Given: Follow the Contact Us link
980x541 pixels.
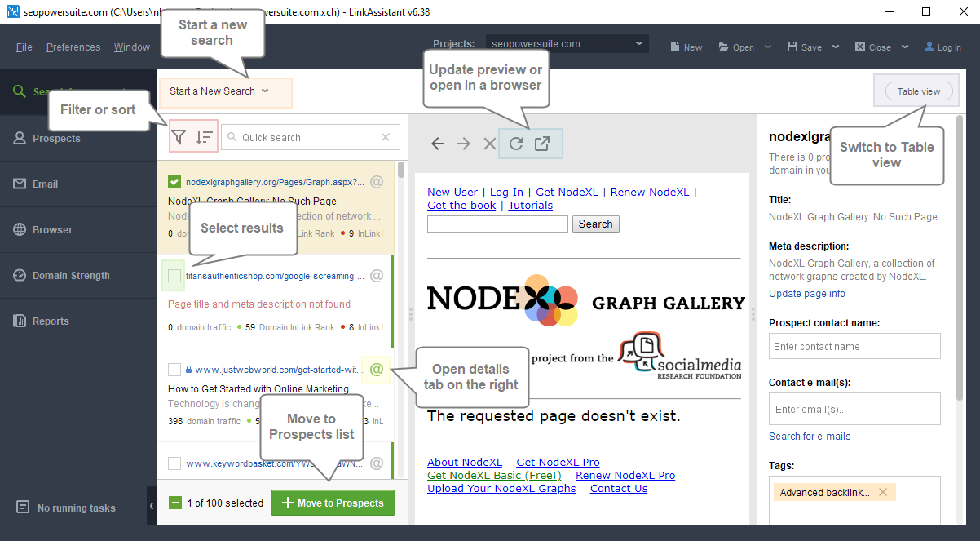Looking at the screenshot, I should 619,488.
